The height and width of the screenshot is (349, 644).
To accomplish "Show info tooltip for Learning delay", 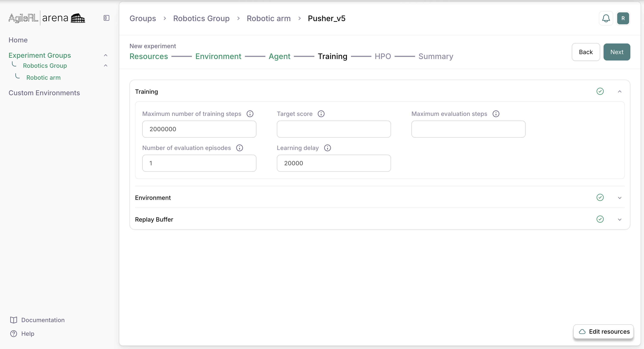I will click(x=328, y=148).
